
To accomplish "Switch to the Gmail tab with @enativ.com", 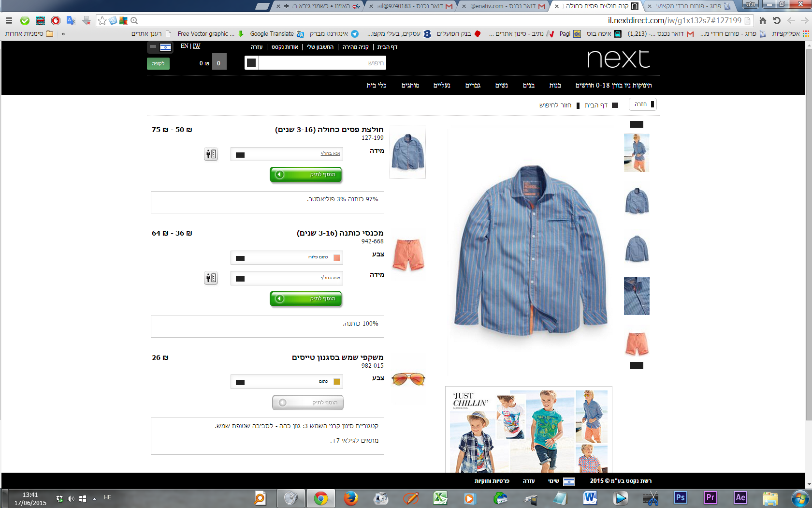I will (x=505, y=6).
